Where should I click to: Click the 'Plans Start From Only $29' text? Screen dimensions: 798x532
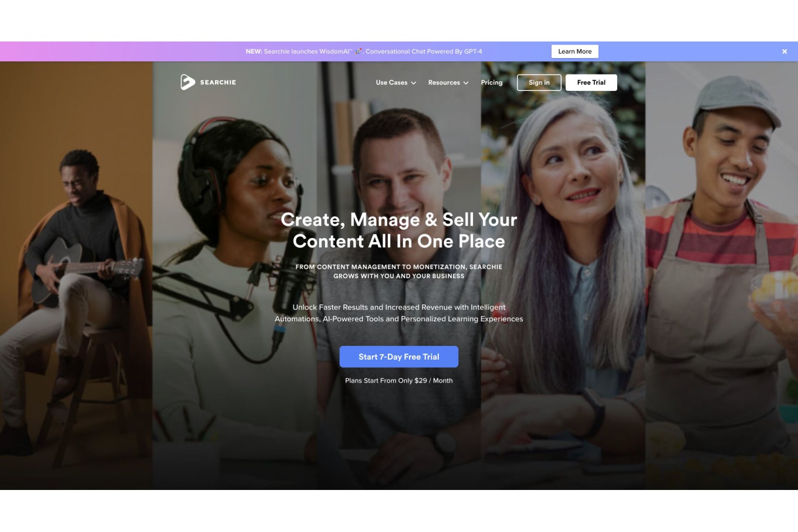[x=399, y=380]
